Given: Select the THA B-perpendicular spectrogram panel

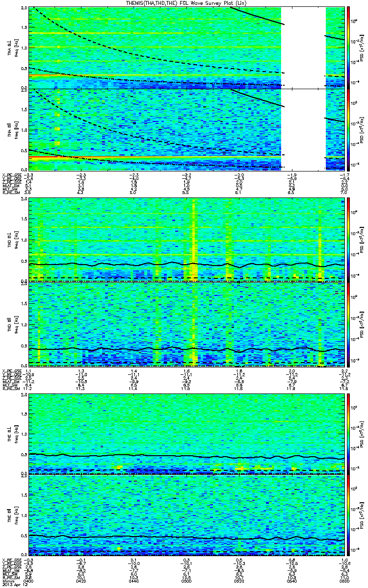Looking at the screenshot, I should pyautogui.click(x=187, y=48).
